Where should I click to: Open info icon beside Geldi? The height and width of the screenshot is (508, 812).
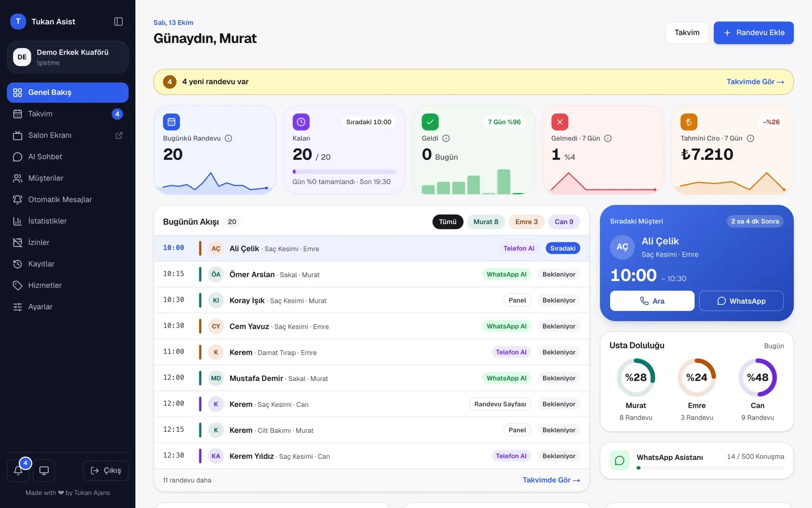pyautogui.click(x=446, y=138)
